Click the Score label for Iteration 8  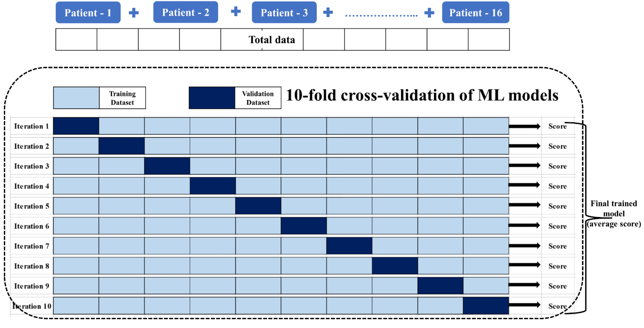click(557, 266)
